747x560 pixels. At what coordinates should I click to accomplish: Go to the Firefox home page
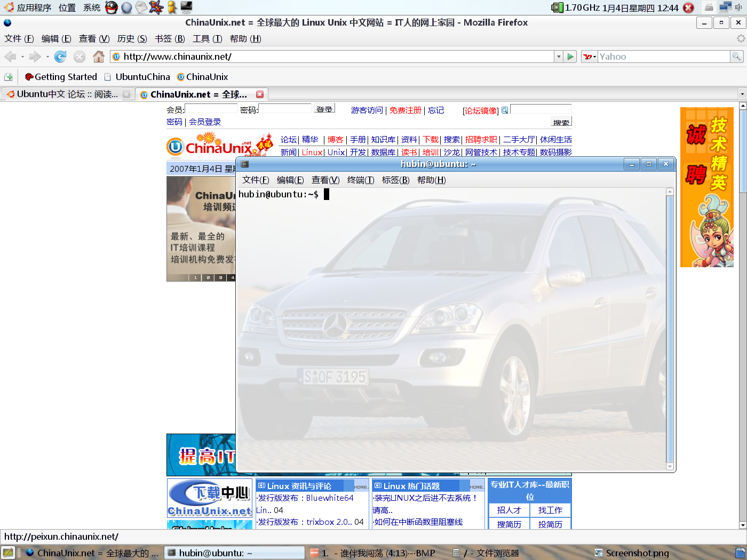(99, 57)
